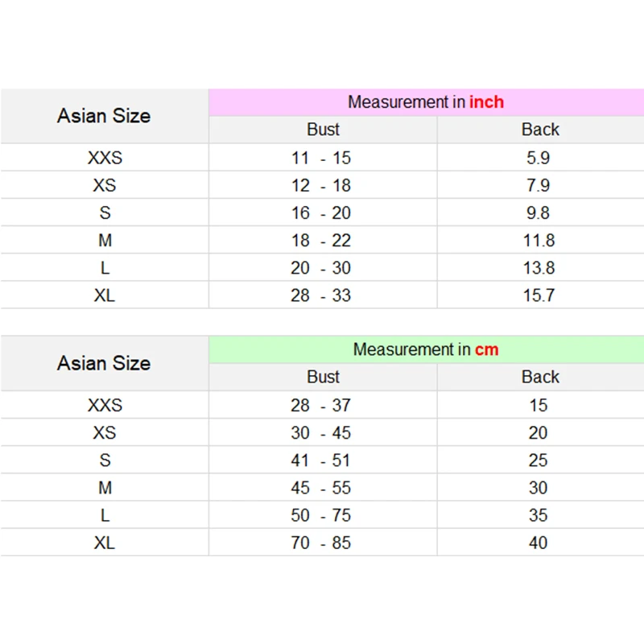
Task: Select the cm bust range "28 - 37"
Action: 321,405
